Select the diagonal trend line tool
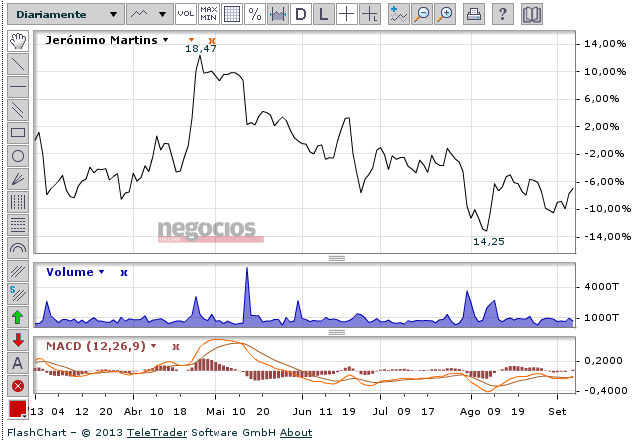The width and height of the screenshot is (639, 444). click(18, 64)
